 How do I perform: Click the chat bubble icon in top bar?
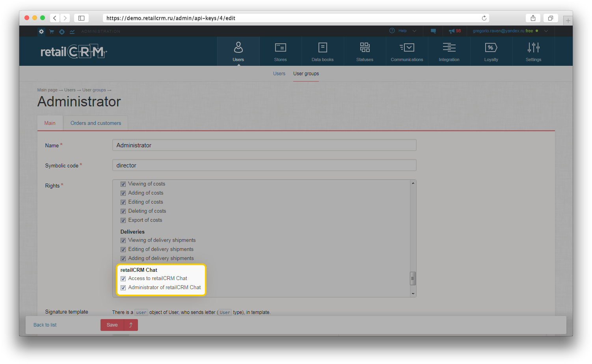pos(433,31)
